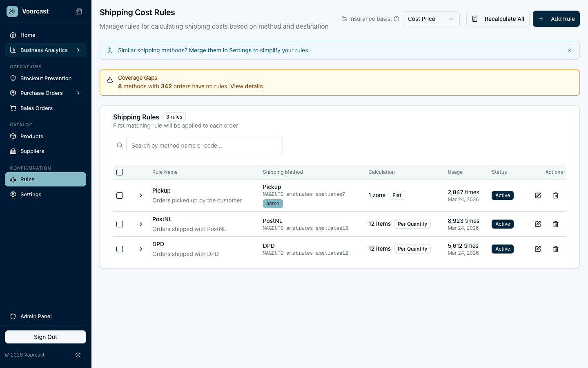Select the Stockout Prevention shield icon
Viewport: 588px width, 368px height.
coord(13,78)
